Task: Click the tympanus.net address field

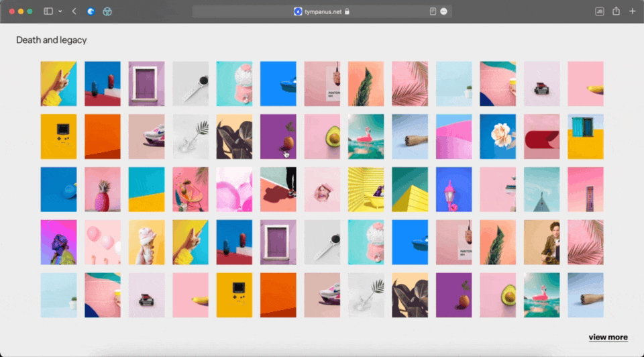Action: (322, 11)
